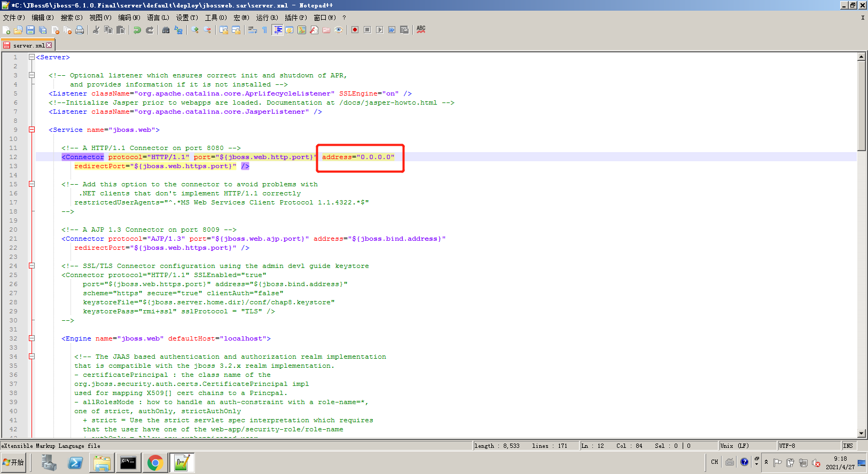Collapse the SSL/TLS Connector comment on line 24
The height and width of the screenshot is (474, 868).
(x=32, y=266)
